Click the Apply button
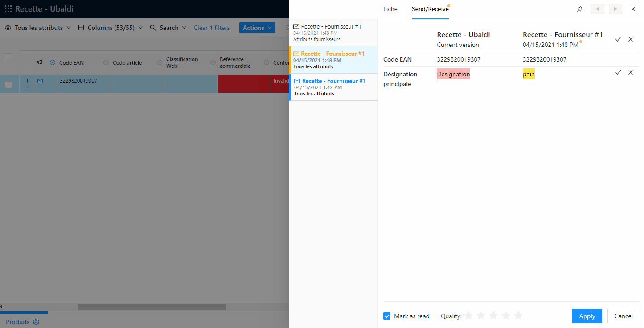Viewport: 644px width, 328px height. tap(587, 316)
